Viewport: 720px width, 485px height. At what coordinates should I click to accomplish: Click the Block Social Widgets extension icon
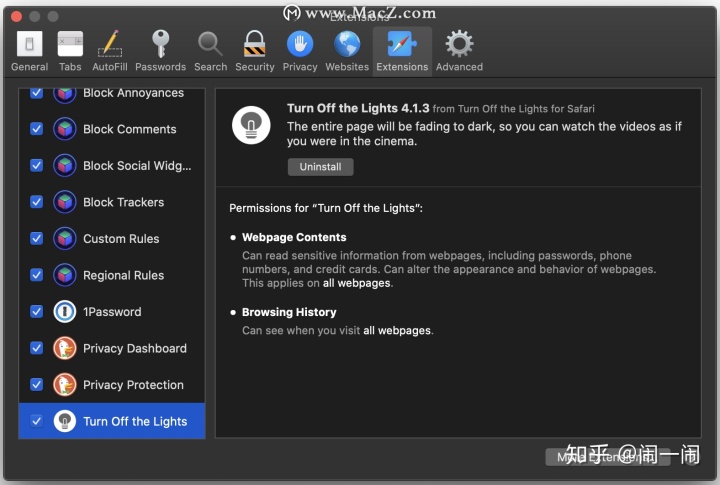[x=65, y=165]
